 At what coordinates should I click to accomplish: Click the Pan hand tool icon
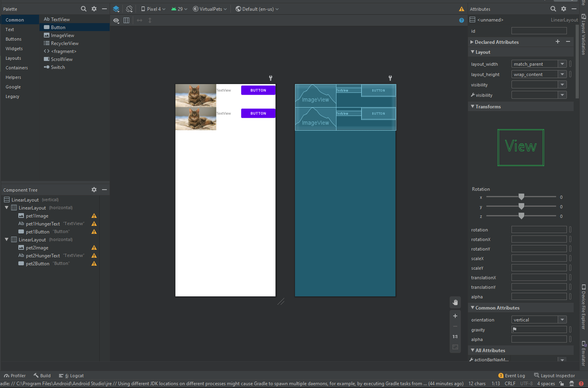[x=455, y=302]
